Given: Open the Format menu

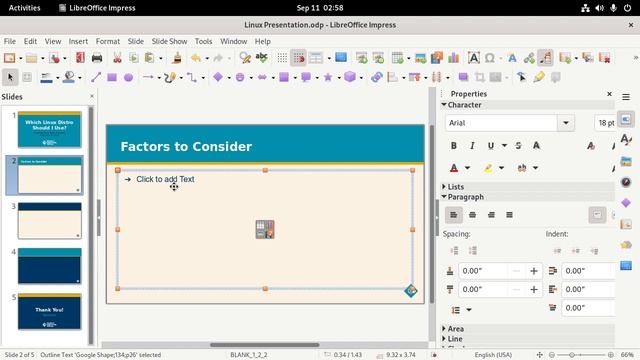Looking at the screenshot, I should pos(108,41).
